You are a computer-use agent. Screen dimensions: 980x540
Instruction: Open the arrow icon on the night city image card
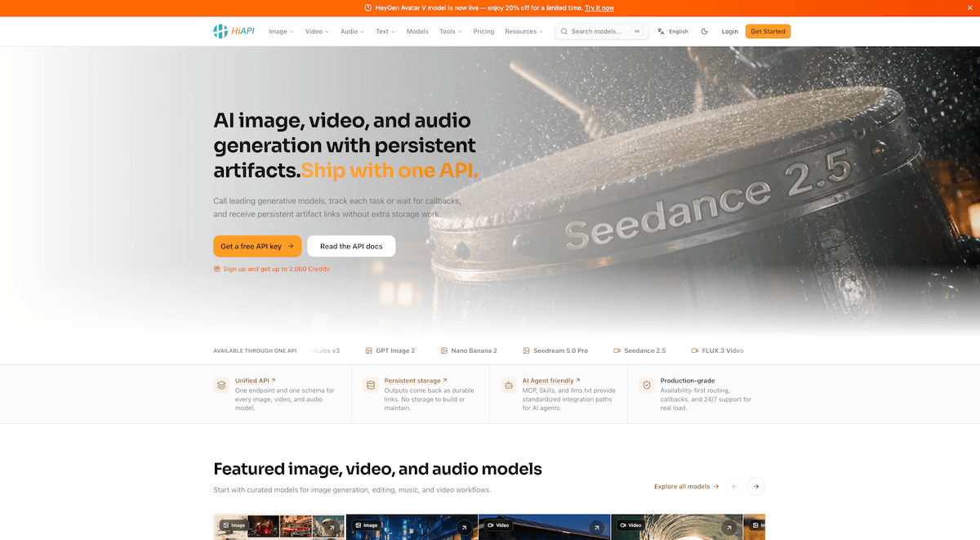465,529
